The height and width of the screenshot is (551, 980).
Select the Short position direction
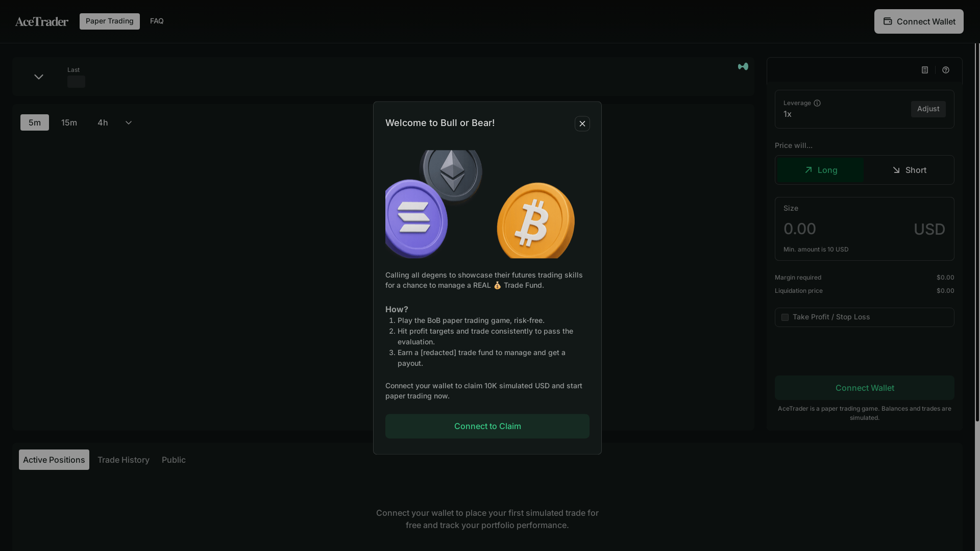click(909, 170)
